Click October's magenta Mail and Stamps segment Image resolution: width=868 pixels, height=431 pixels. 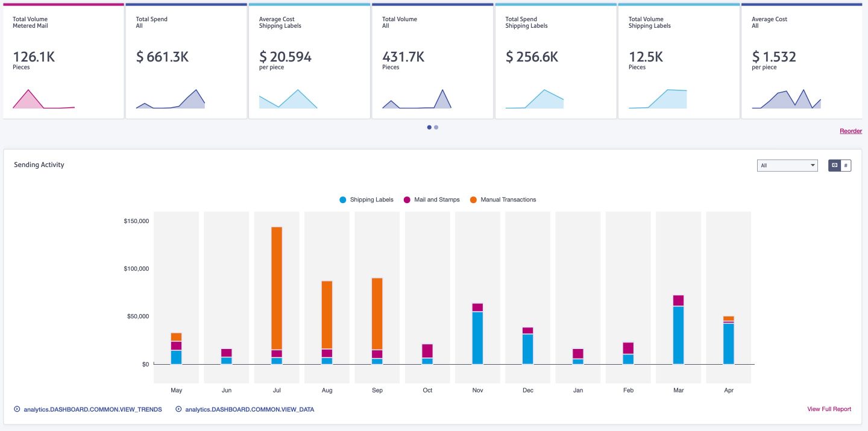pyautogui.click(x=427, y=351)
